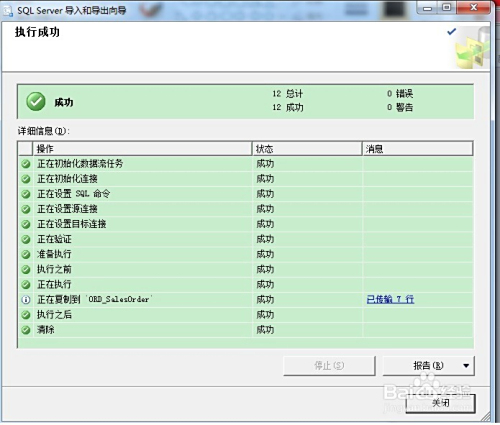Click the 0 错误 summary text
This screenshot has width=500, height=425.
pyautogui.click(x=400, y=94)
